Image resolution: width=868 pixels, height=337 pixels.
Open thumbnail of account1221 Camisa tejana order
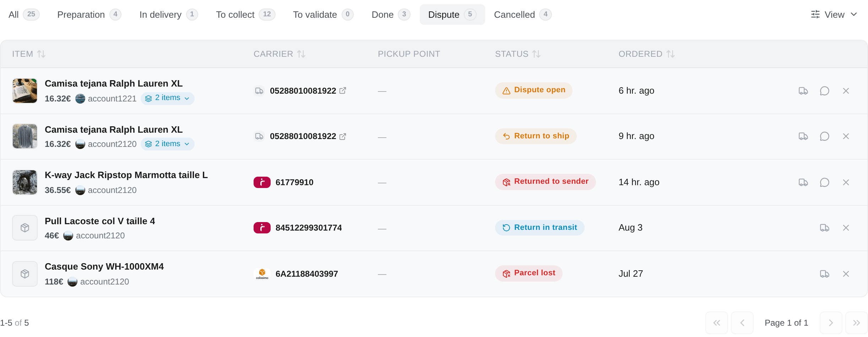[x=25, y=91]
